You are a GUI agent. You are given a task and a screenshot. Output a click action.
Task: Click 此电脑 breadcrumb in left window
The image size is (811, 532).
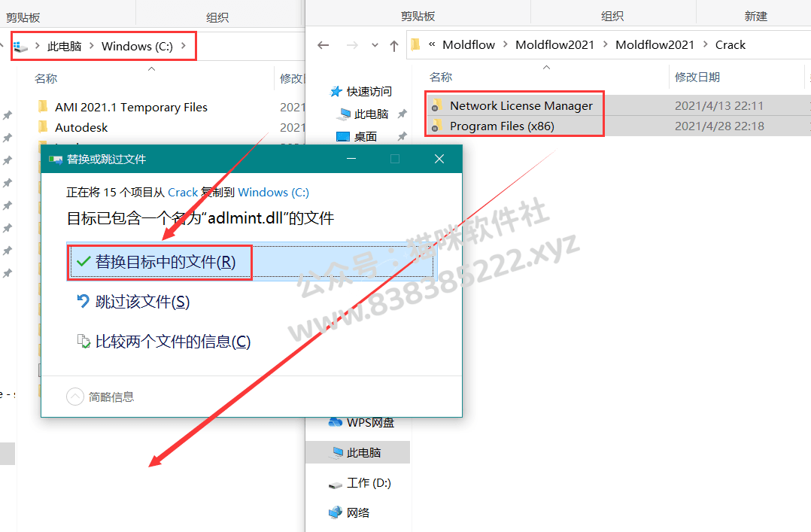coord(65,47)
